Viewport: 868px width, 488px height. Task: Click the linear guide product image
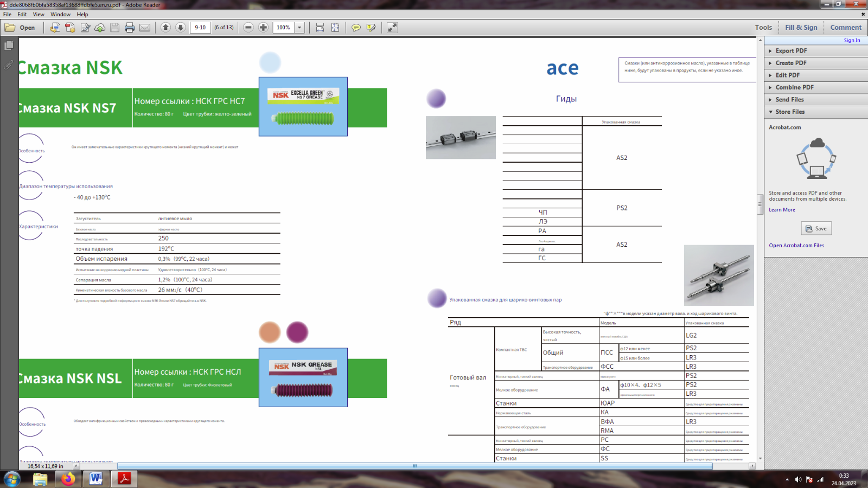(x=461, y=137)
